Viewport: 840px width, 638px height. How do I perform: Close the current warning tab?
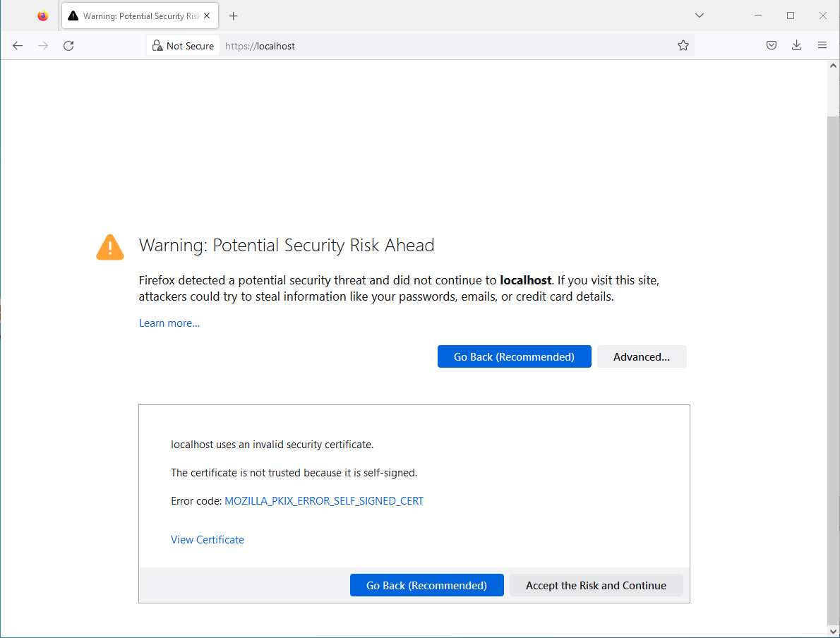(207, 15)
